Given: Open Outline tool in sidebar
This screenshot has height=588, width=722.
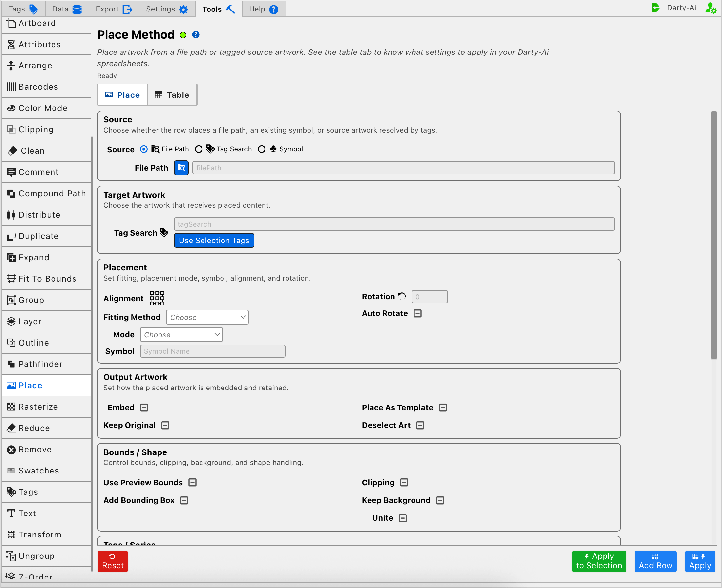Looking at the screenshot, I should tap(46, 343).
